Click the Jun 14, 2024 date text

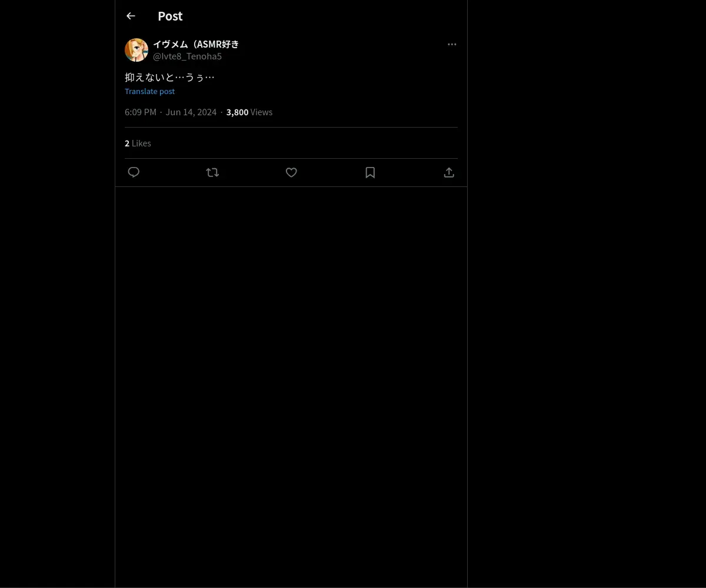(x=191, y=112)
